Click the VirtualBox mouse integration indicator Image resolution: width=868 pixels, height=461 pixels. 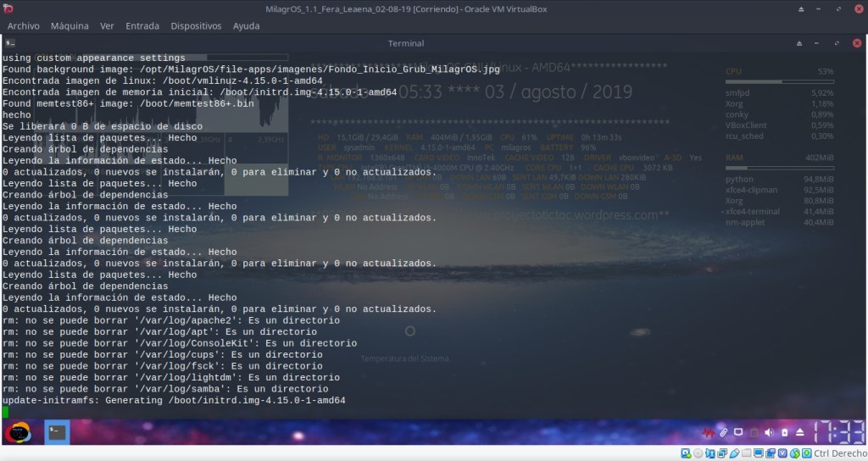tap(795, 453)
